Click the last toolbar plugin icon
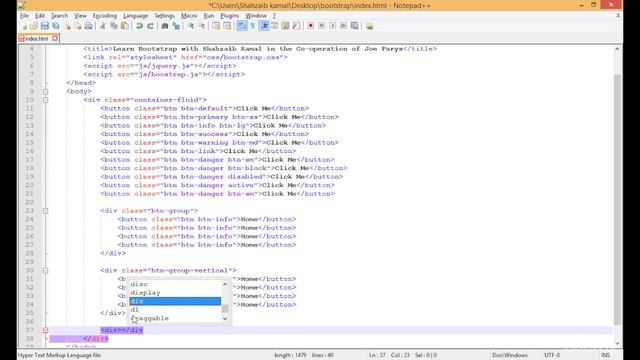Screen dimensions: 640x360 coord(369,26)
